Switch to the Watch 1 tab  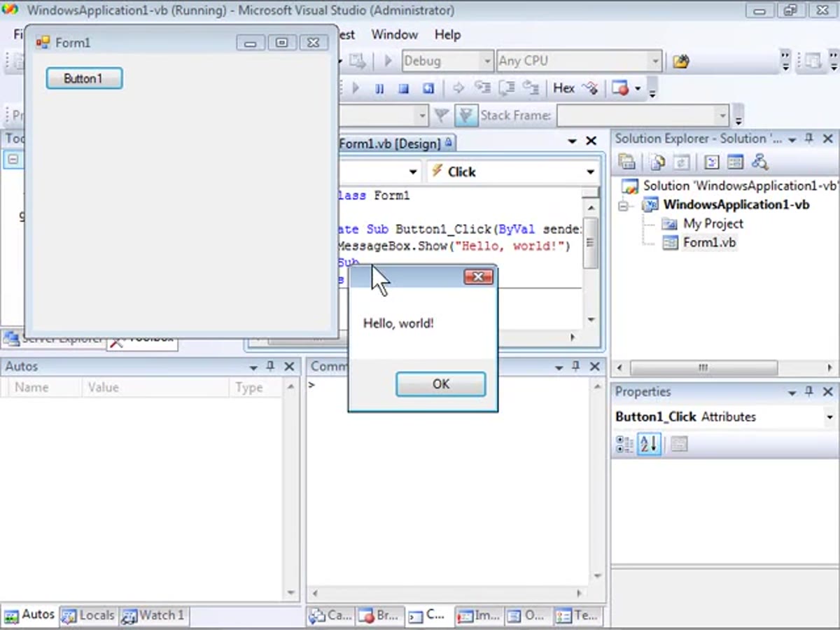point(153,615)
